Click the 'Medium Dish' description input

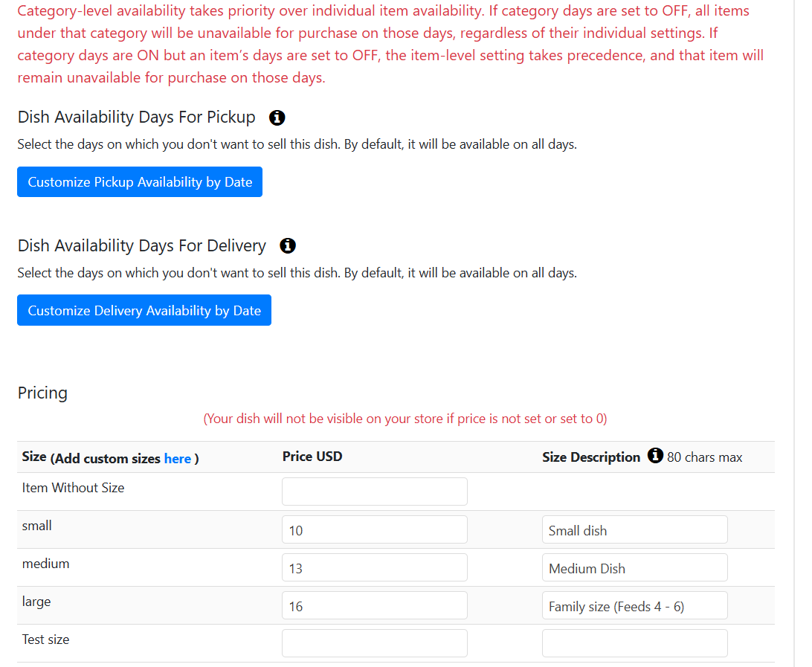tap(634, 567)
